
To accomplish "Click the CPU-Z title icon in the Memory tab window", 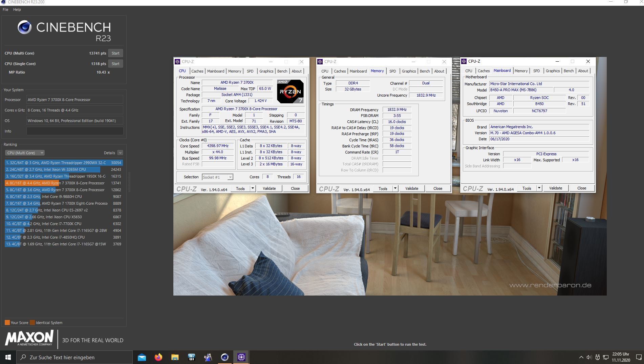I will 320,62.
